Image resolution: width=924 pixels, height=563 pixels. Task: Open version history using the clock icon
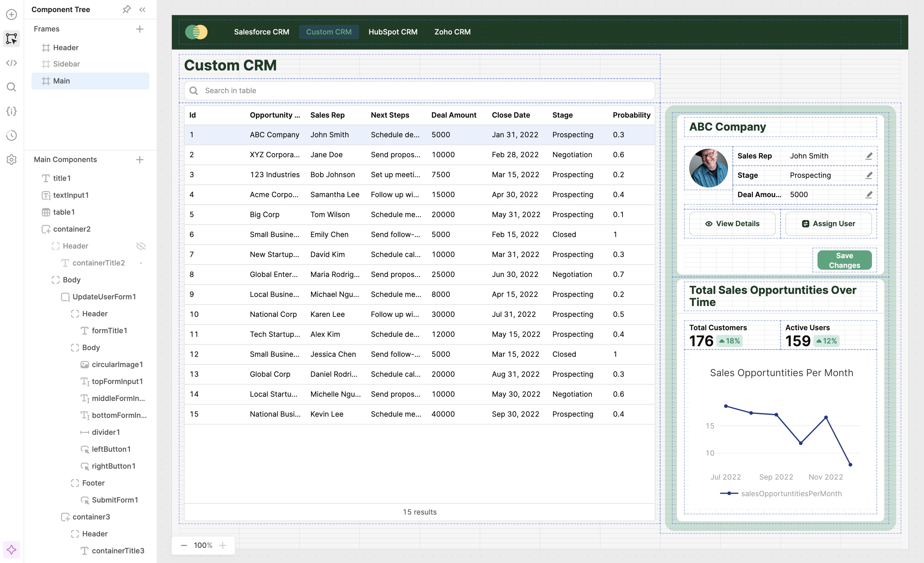coord(11,135)
